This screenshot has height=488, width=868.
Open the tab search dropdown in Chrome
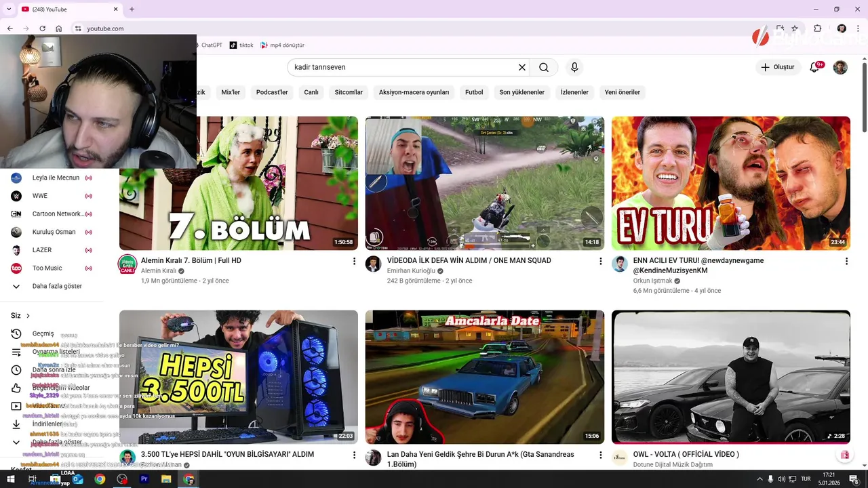tap(9, 9)
